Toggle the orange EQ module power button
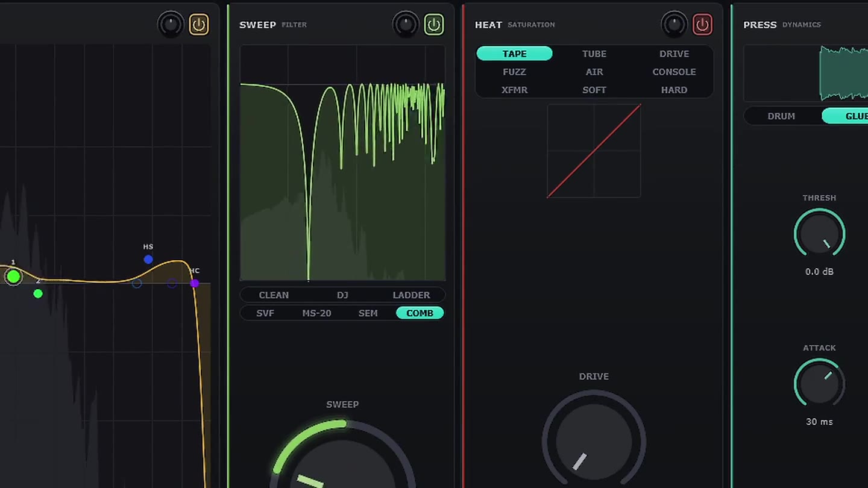The image size is (868, 488). 199,25
